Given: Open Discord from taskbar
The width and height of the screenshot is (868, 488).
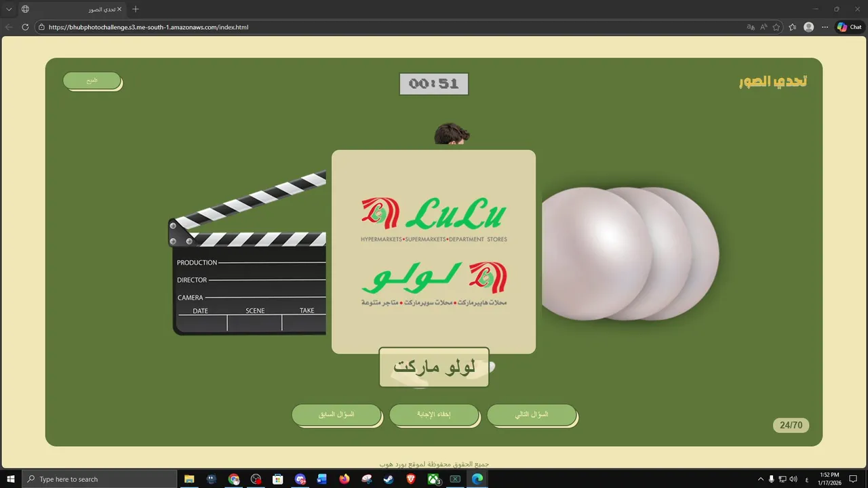Looking at the screenshot, I should point(300,479).
